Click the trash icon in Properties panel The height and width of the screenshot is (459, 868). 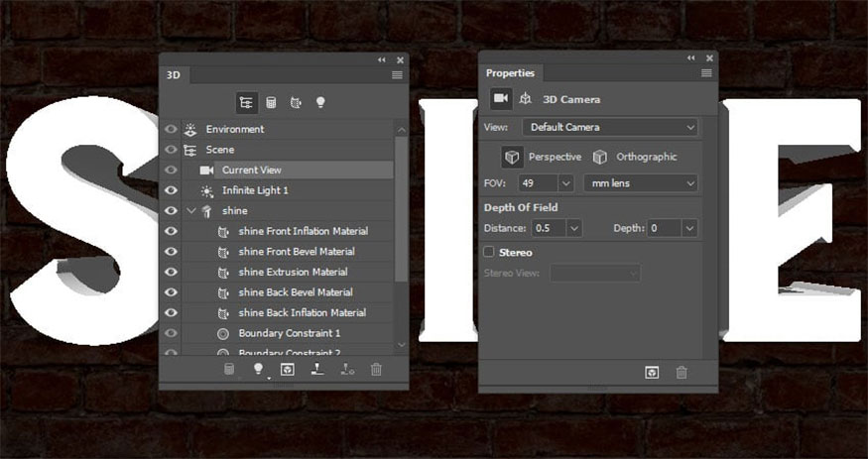682,373
